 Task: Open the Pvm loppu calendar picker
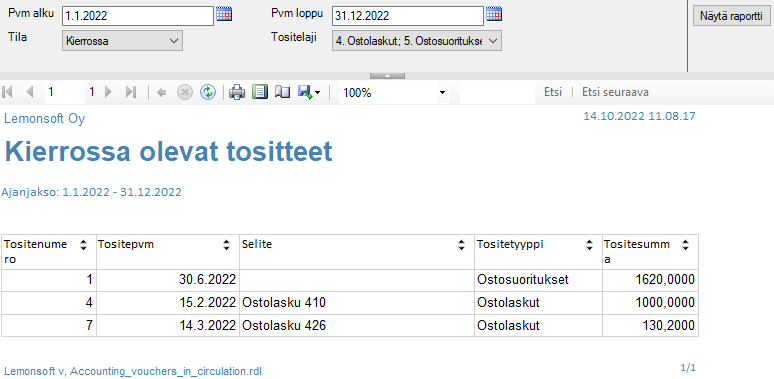(494, 14)
